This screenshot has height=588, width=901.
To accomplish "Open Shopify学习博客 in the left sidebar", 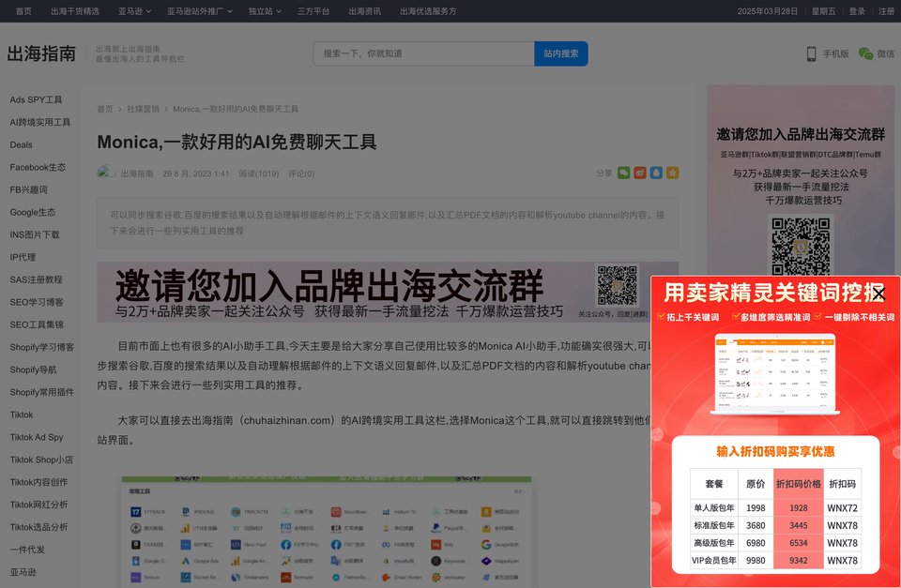I will [x=42, y=347].
